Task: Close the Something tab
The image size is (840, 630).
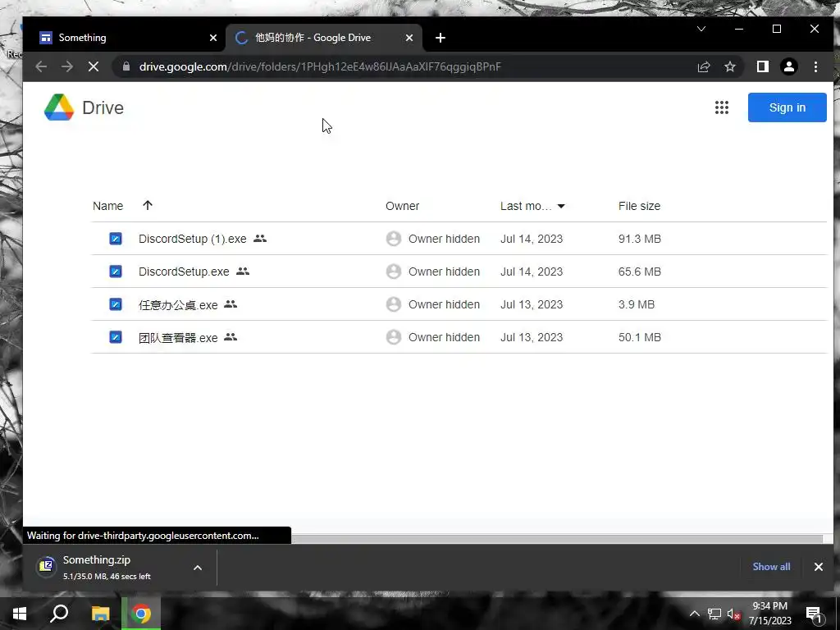Action: click(213, 38)
